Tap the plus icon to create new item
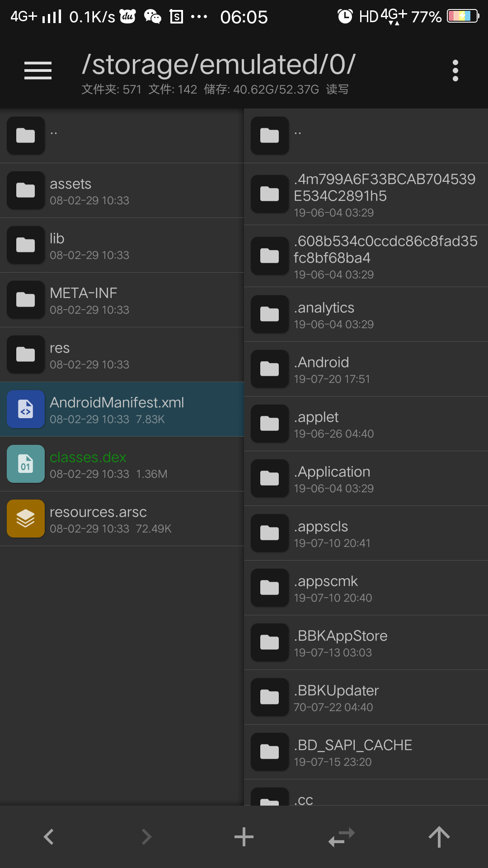 (x=244, y=837)
